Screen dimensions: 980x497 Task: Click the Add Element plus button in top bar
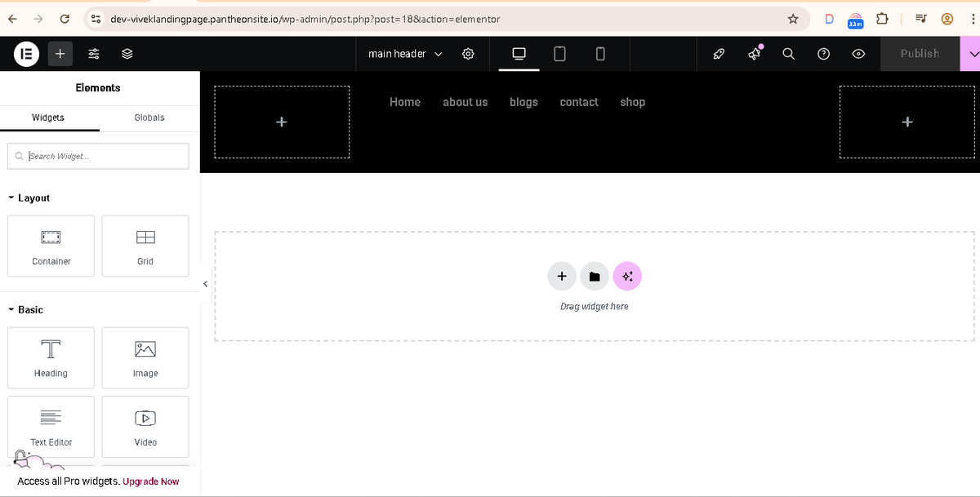pos(60,54)
